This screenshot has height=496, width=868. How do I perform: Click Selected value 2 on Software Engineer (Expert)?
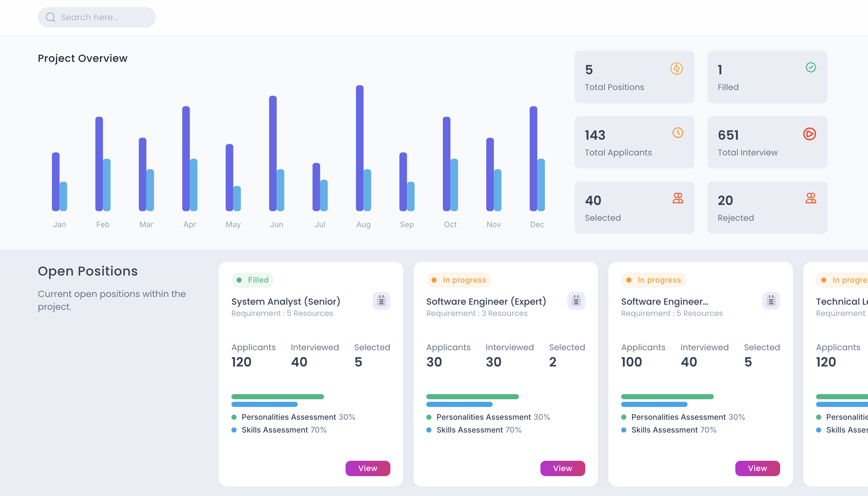coord(553,362)
